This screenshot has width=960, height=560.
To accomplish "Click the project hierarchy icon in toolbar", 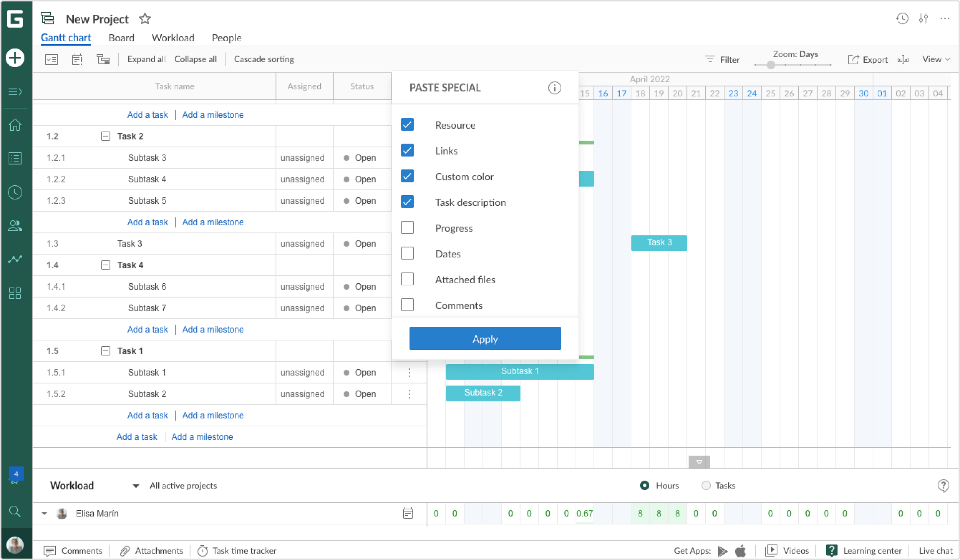I will pos(103,59).
